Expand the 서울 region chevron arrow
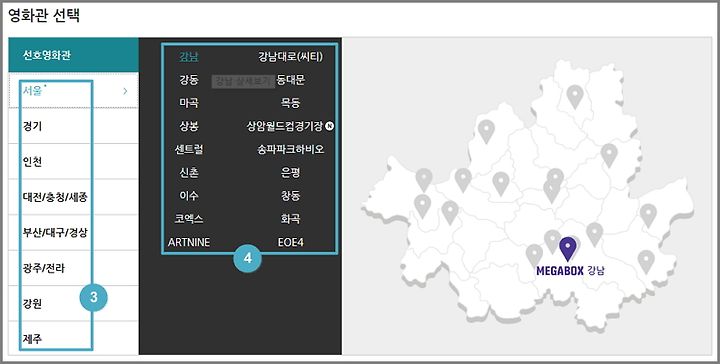This screenshot has height=364, width=720. click(x=125, y=91)
